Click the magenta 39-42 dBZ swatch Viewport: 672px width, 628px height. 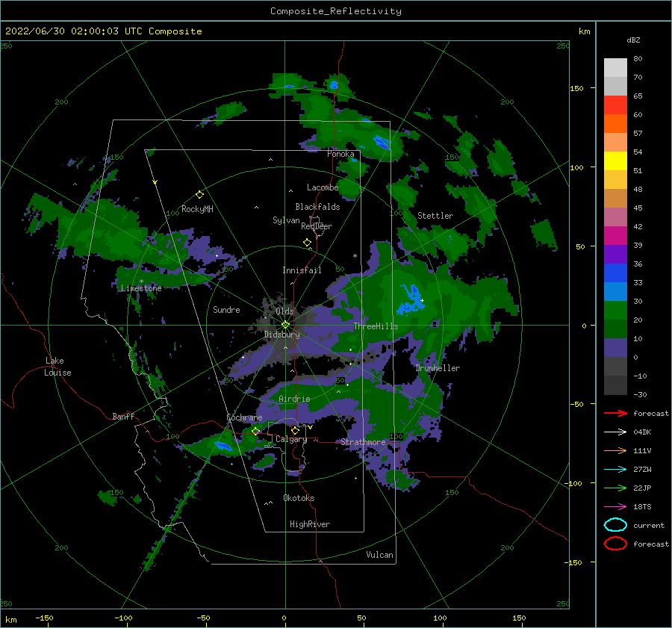[x=615, y=235]
